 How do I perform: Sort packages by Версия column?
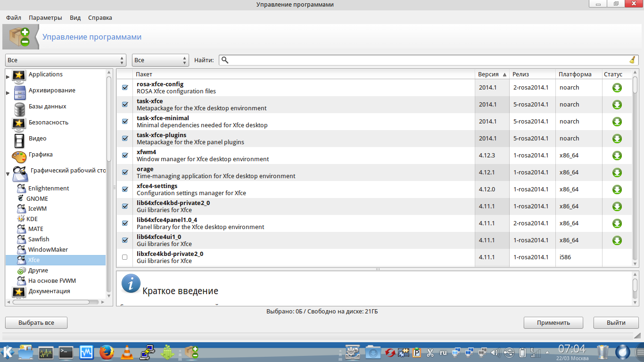coord(492,74)
